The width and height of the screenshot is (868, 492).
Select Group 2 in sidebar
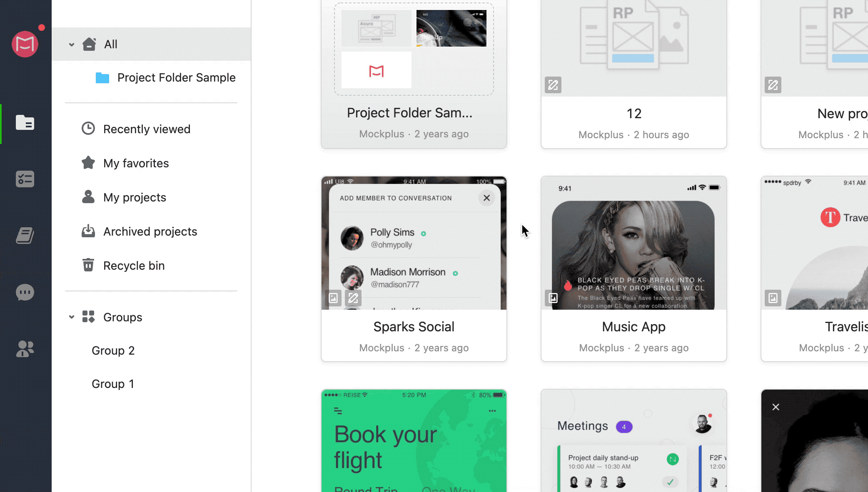pos(113,350)
